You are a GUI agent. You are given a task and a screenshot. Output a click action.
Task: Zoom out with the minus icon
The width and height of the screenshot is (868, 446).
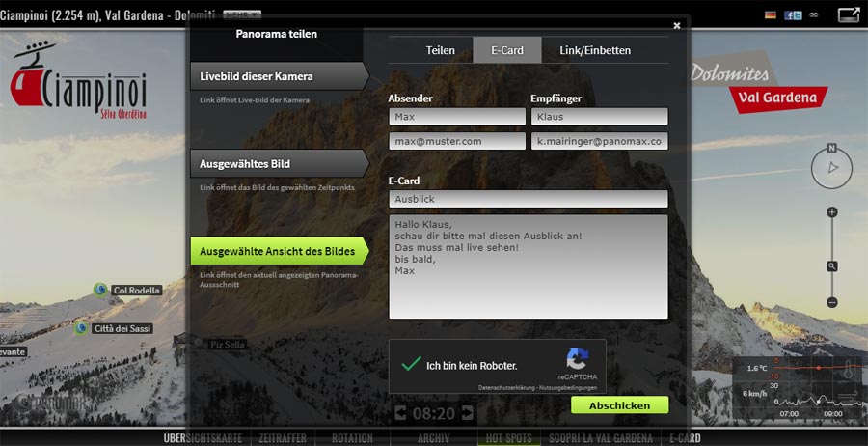pyautogui.click(x=832, y=302)
